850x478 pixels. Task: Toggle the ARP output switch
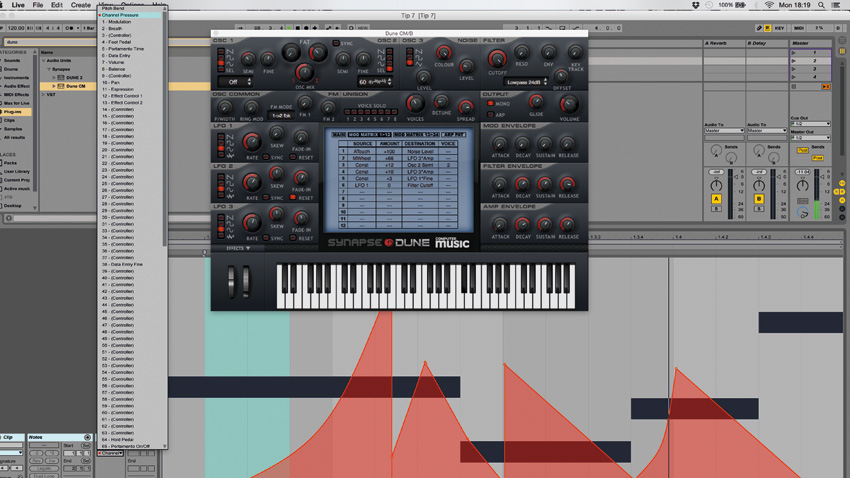pos(490,114)
